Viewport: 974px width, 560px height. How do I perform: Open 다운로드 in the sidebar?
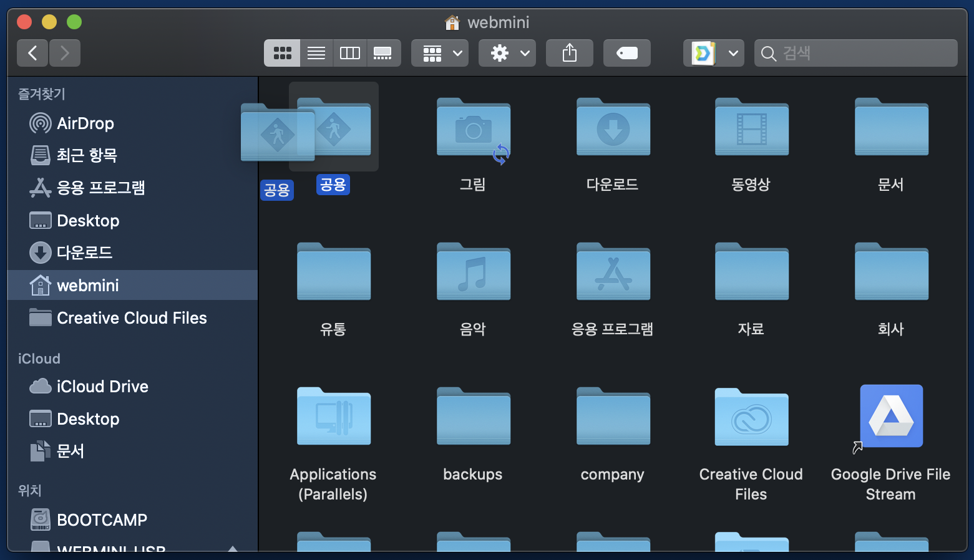pos(132,253)
